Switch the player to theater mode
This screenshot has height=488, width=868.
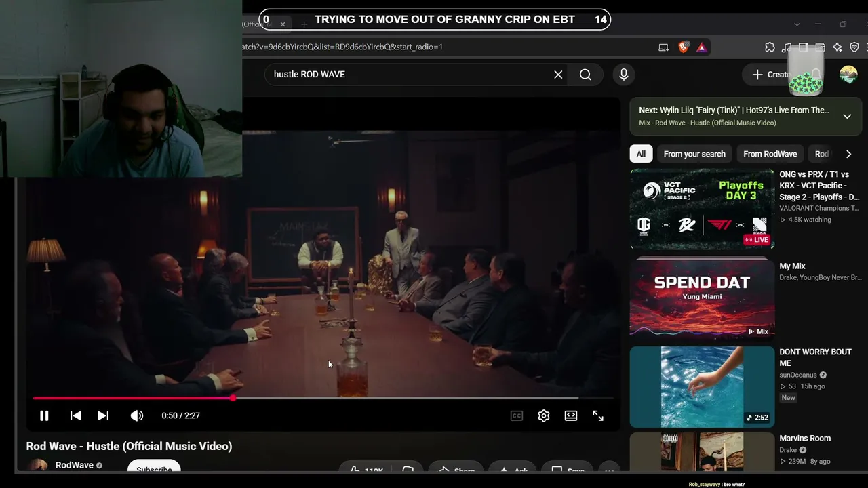coord(571,415)
